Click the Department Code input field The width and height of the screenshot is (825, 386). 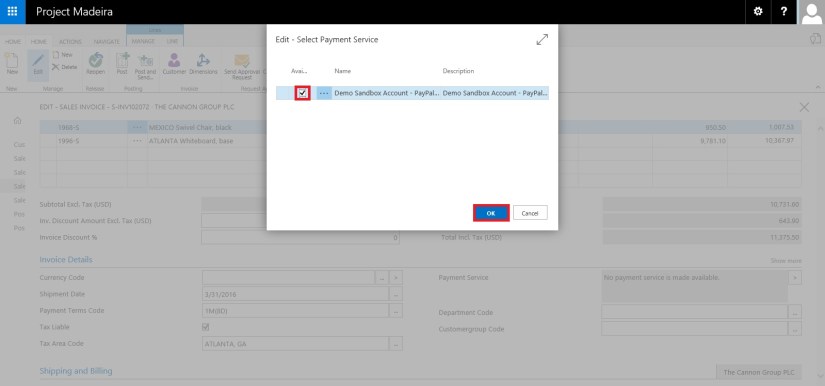(x=695, y=312)
